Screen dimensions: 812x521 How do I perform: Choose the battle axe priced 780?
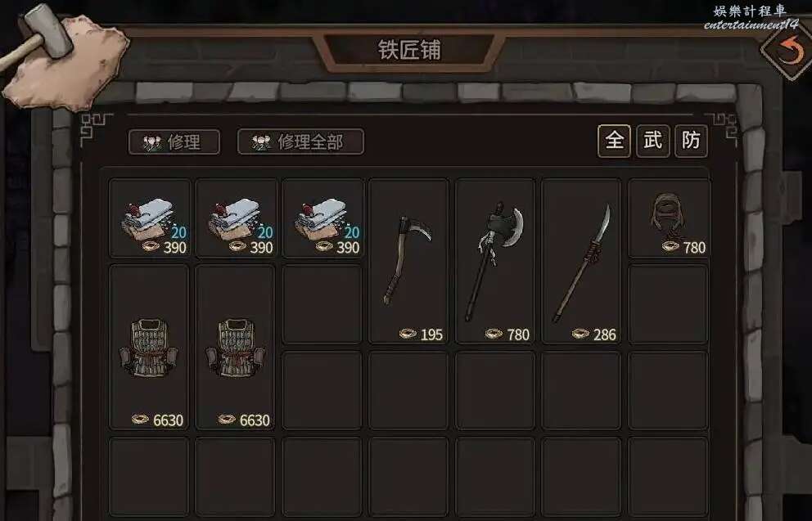coord(495,261)
